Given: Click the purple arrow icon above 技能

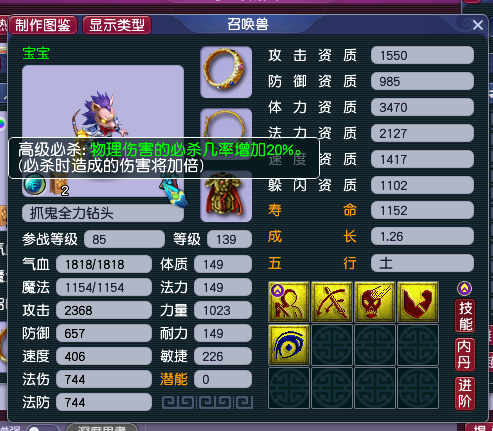Looking at the screenshot, I should (464, 289).
